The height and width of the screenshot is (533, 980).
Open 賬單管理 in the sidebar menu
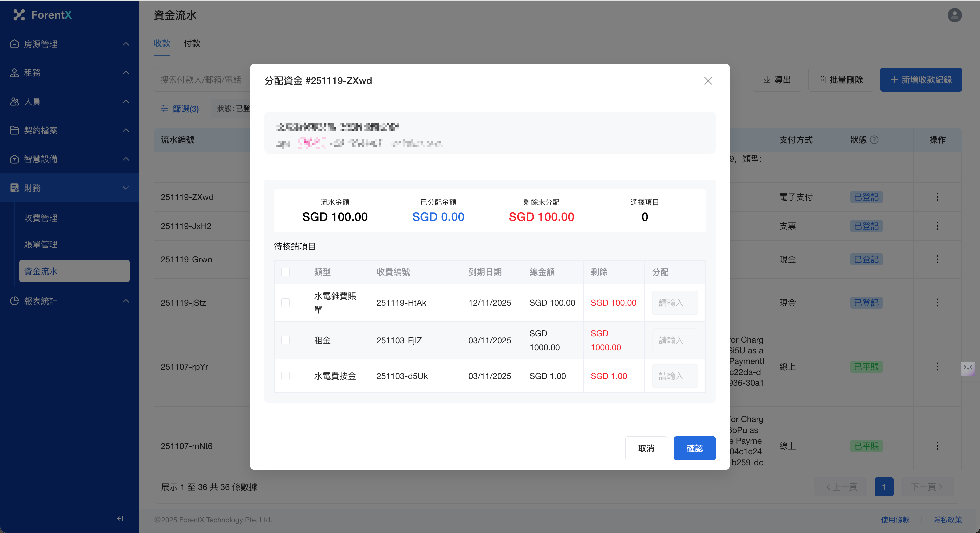41,244
